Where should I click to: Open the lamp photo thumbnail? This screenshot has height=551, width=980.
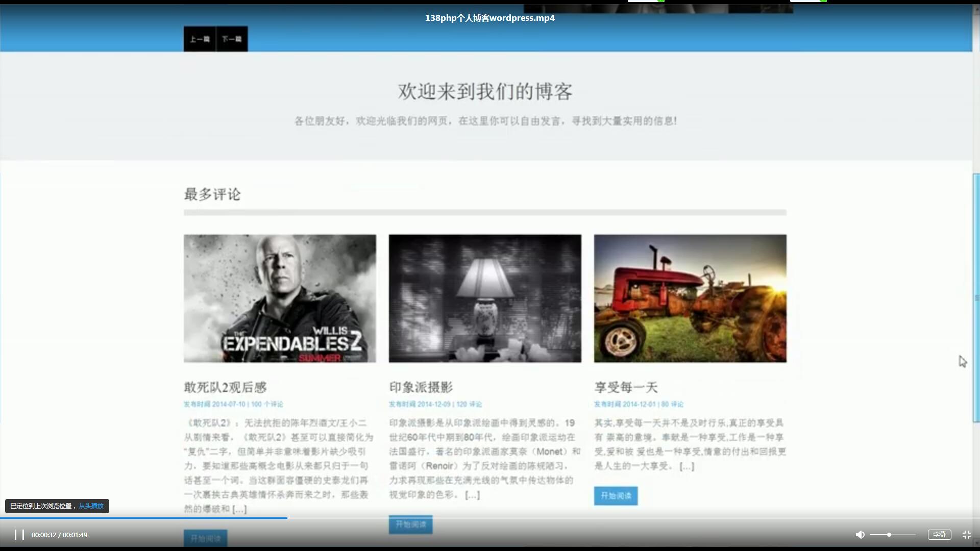point(485,298)
